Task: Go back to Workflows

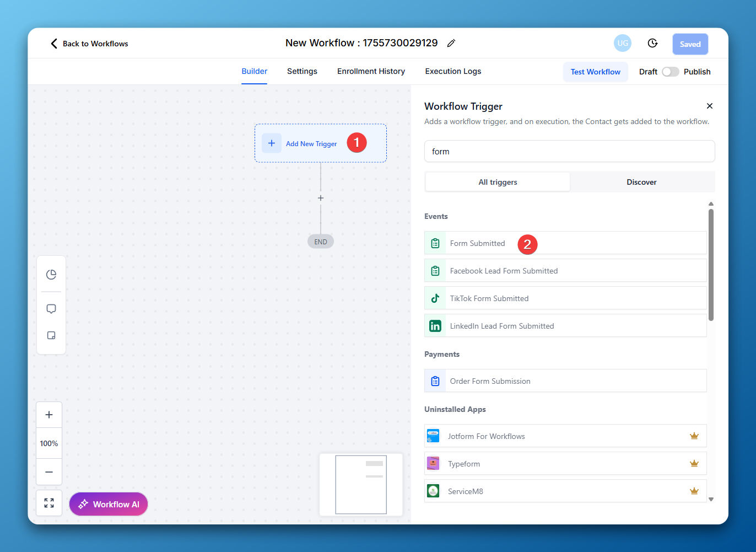Action: (89, 44)
